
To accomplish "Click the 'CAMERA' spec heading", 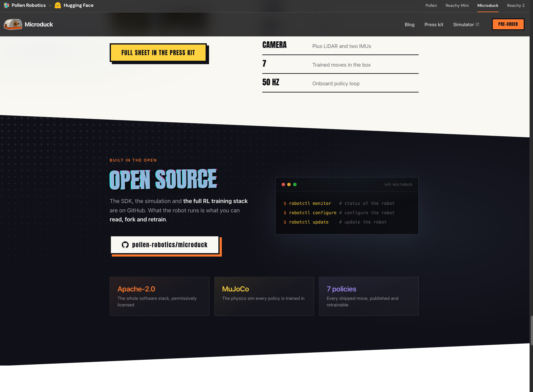I will (274, 45).
